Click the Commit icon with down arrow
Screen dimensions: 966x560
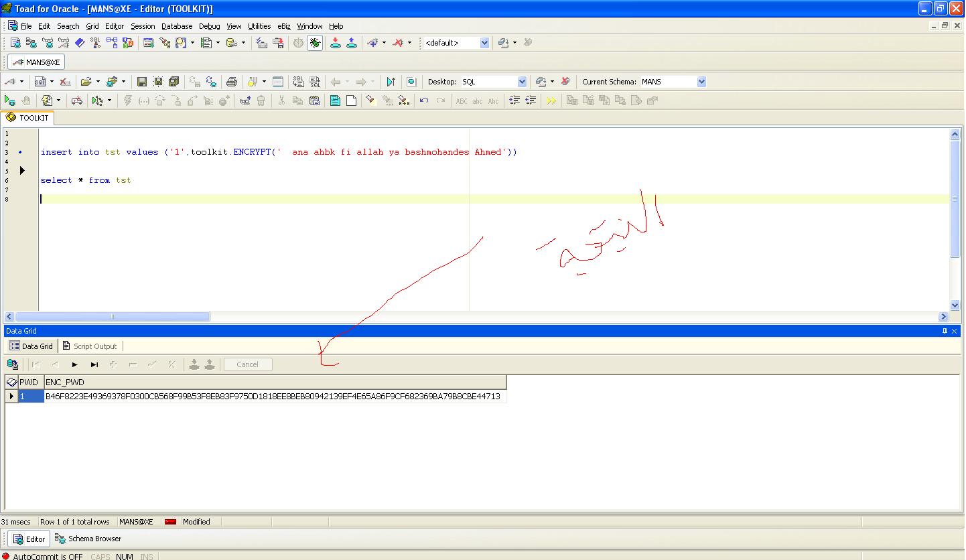pyautogui.click(x=335, y=43)
